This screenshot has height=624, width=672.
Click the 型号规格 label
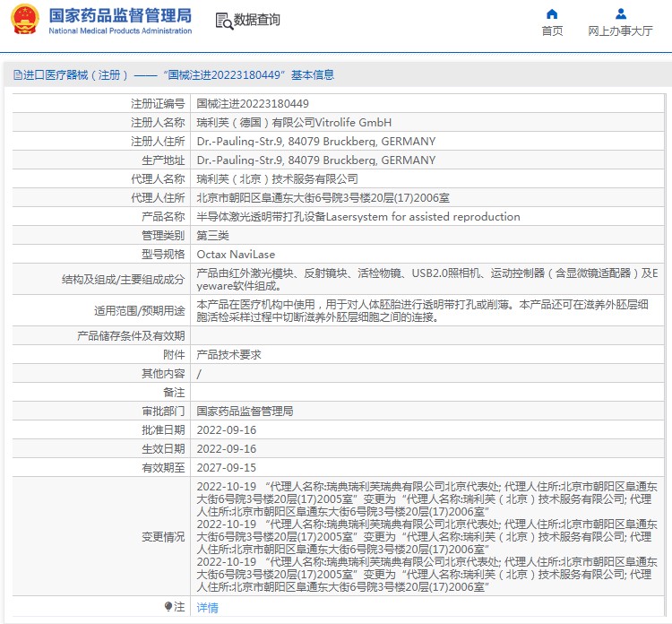coord(163,255)
